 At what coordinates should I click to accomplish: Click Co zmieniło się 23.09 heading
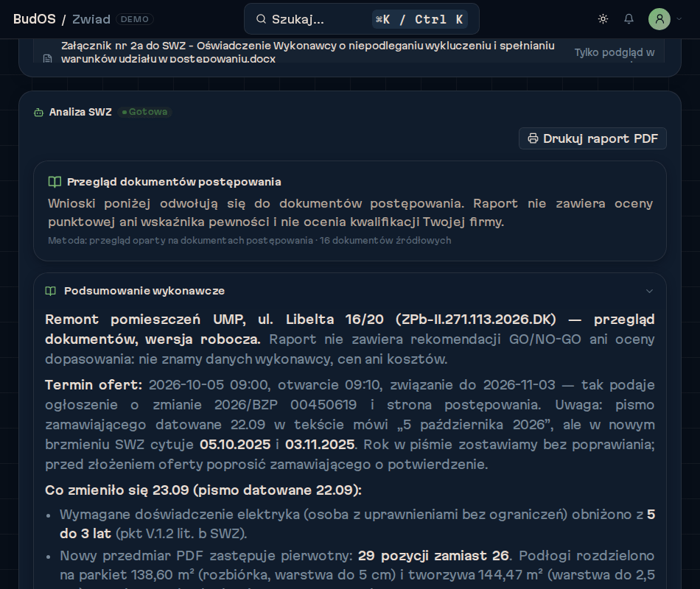[x=203, y=490]
